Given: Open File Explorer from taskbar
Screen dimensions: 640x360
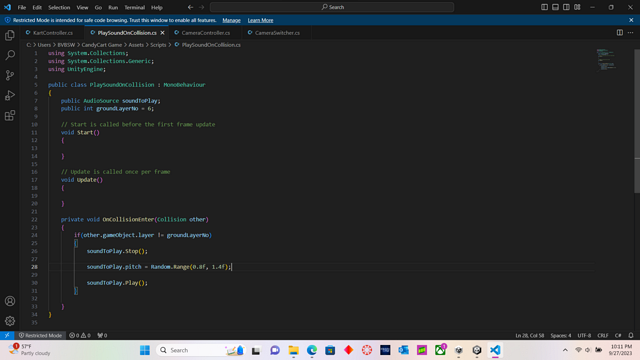Looking at the screenshot, I should coord(293,350).
